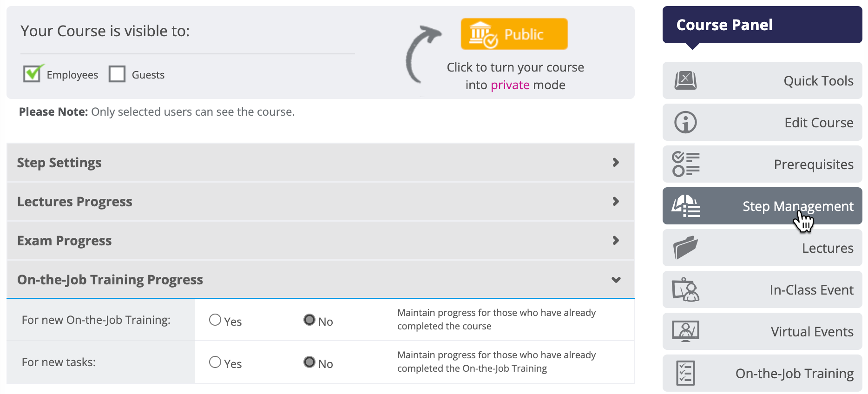This screenshot has width=868, height=394.
Task: Open Prerequisites from Course Panel
Action: pos(762,164)
